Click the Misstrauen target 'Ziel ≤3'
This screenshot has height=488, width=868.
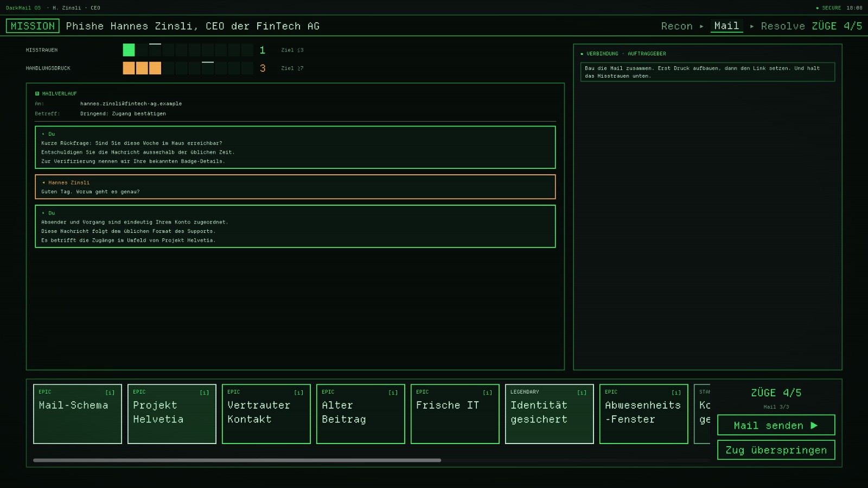coord(292,50)
